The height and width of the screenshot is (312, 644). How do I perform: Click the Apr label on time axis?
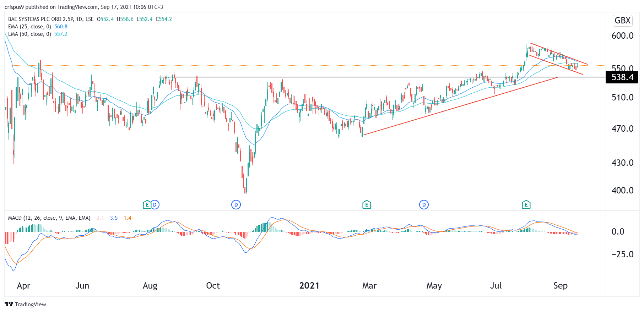[x=23, y=286]
